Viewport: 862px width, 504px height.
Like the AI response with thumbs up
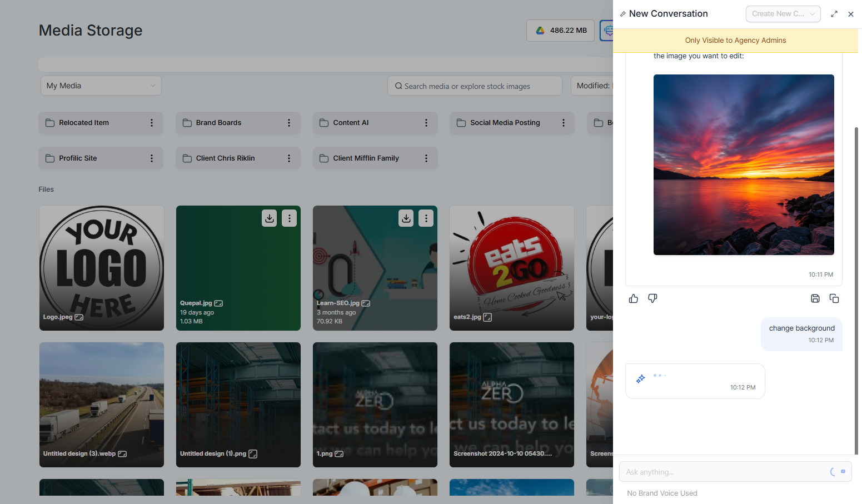pos(634,298)
